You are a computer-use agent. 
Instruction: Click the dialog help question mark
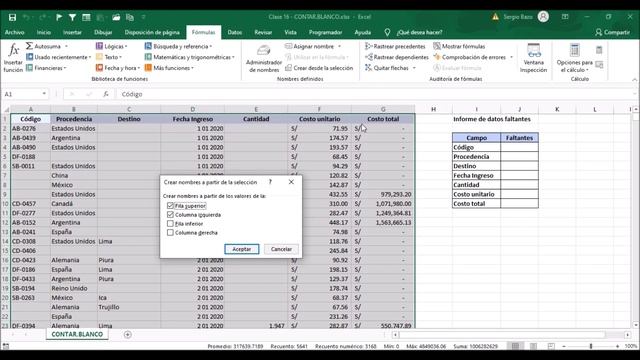(270, 182)
